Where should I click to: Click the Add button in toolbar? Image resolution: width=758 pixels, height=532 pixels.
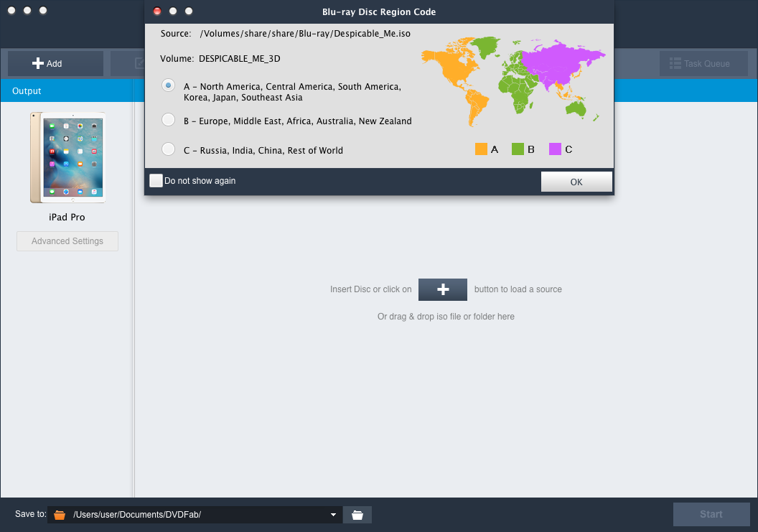pyautogui.click(x=55, y=63)
